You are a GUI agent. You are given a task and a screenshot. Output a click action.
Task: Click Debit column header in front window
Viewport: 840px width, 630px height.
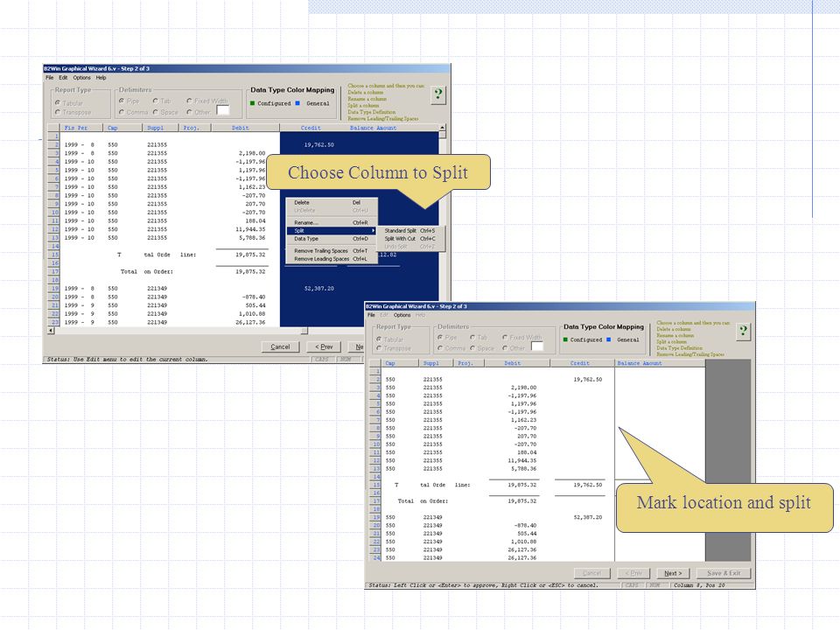(517, 362)
